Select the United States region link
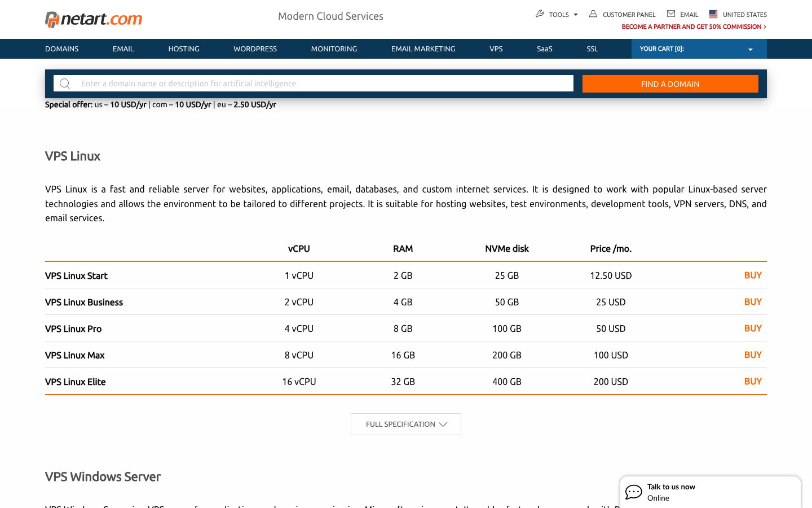This screenshot has width=812, height=508. [745, 15]
